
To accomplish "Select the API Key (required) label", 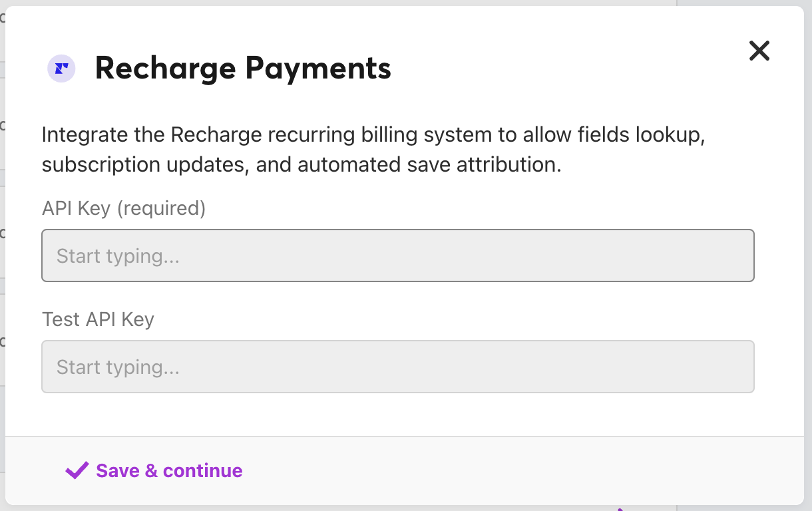I will click(x=124, y=208).
